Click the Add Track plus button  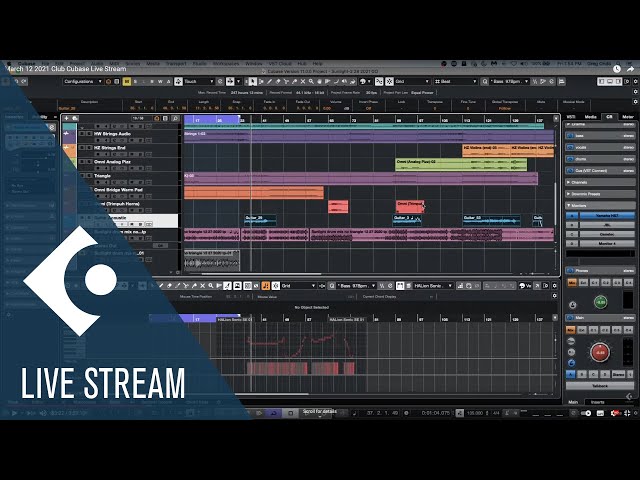click(x=67, y=118)
